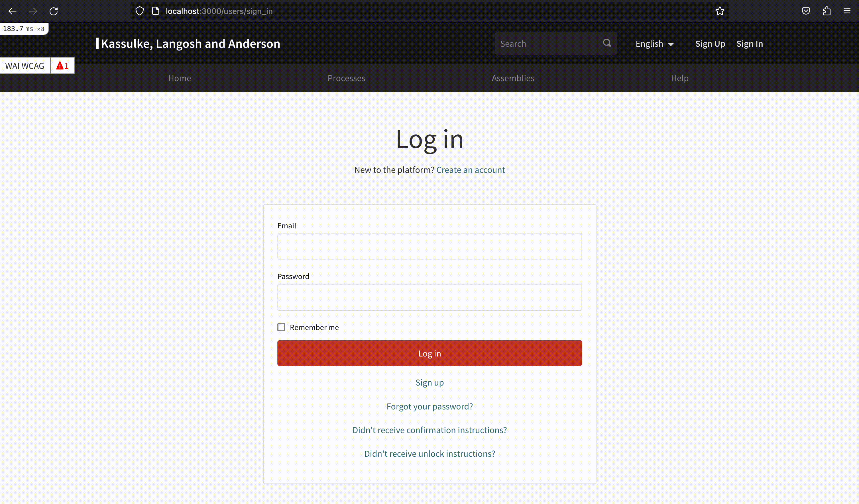Click the red WCAG warning badge
Image resolution: width=859 pixels, height=504 pixels.
(62, 66)
